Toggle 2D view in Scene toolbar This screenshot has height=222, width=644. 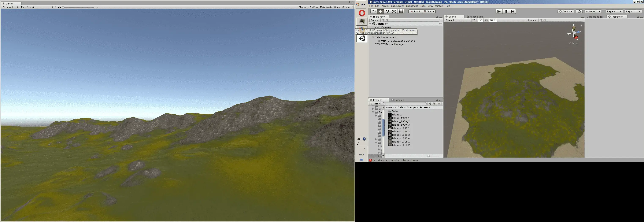[474, 20]
